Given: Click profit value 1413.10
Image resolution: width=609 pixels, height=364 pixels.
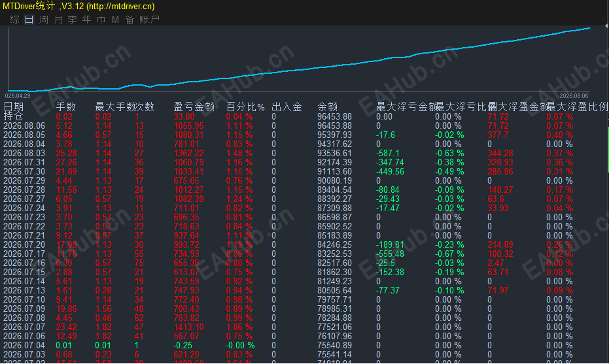Looking at the screenshot, I should 189,327.
